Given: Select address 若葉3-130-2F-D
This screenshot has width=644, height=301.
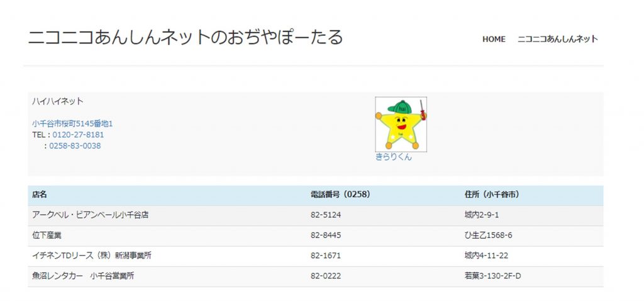Looking at the screenshot, I should pyautogui.click(x=492, y=276).
